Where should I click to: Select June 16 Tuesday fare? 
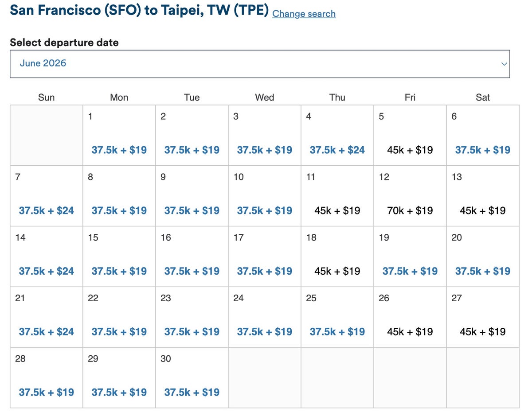coord(192,271)
